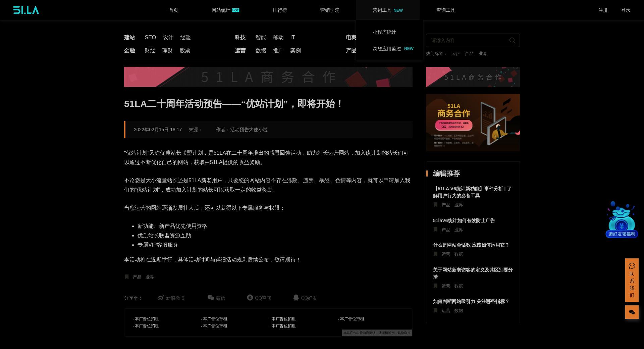Open 股票 subcategory
This screenshot has width=644, height=349.
[x=185, y=50]
